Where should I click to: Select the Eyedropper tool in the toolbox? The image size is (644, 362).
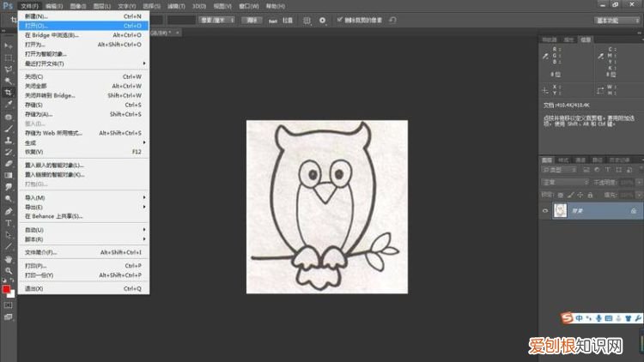pyautogui.click(x=8, y=104)
